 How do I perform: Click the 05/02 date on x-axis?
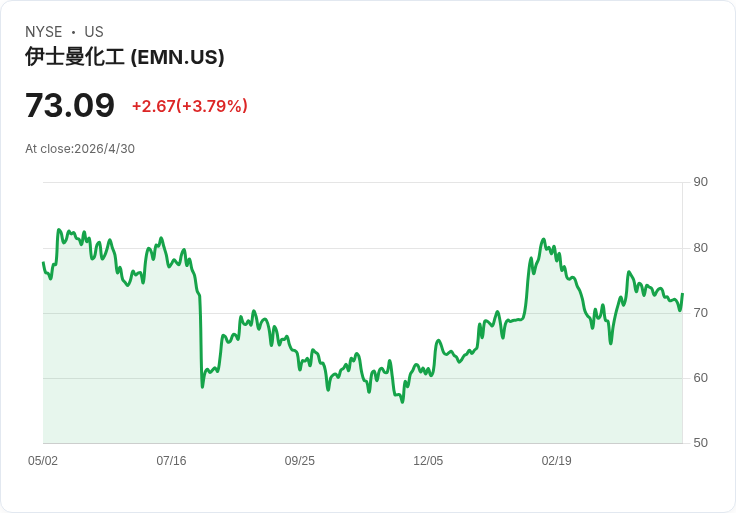point(43,460)
